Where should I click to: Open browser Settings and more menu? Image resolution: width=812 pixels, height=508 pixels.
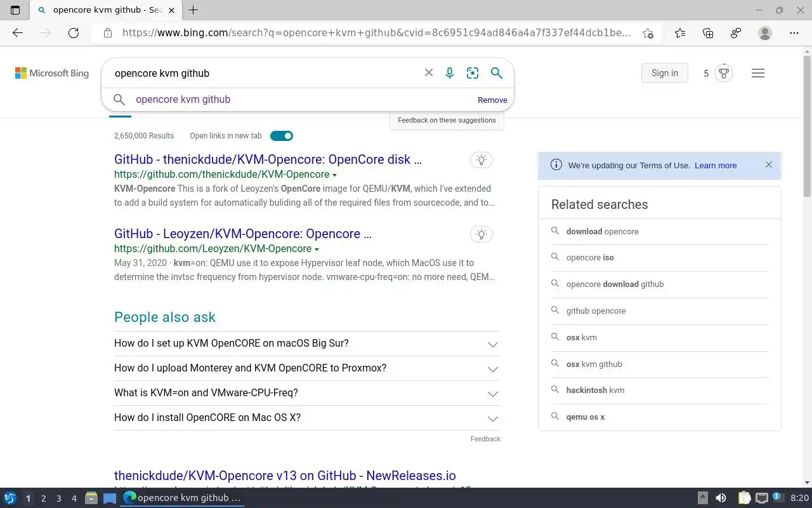[x=794, y=33]
